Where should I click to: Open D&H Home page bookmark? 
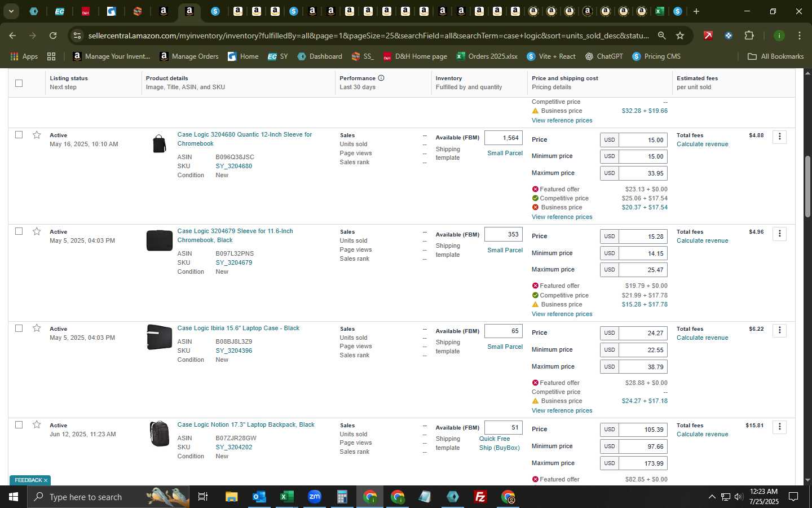(x=414, y=56)
